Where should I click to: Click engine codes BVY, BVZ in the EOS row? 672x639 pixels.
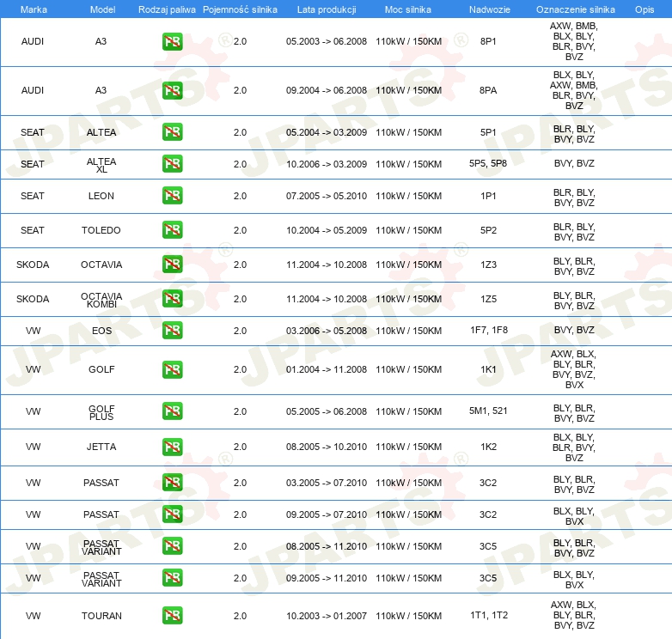(x=574, y=330)
